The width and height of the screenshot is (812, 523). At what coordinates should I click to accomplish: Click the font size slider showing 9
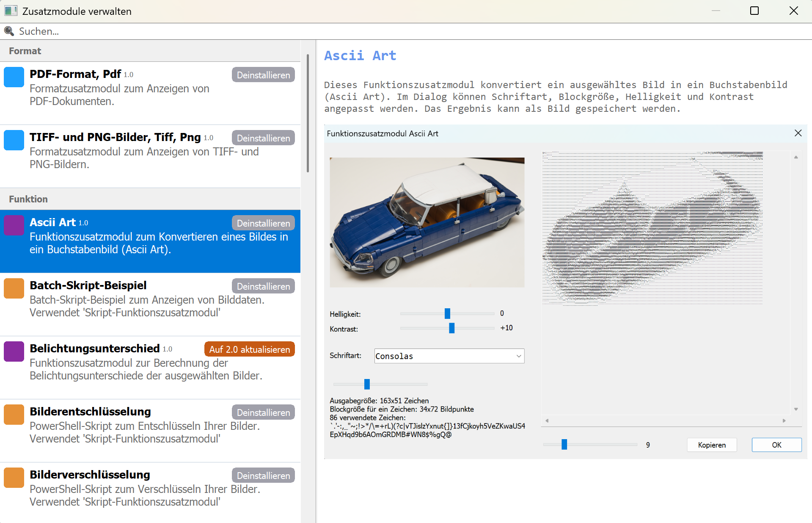coord(564,444)
